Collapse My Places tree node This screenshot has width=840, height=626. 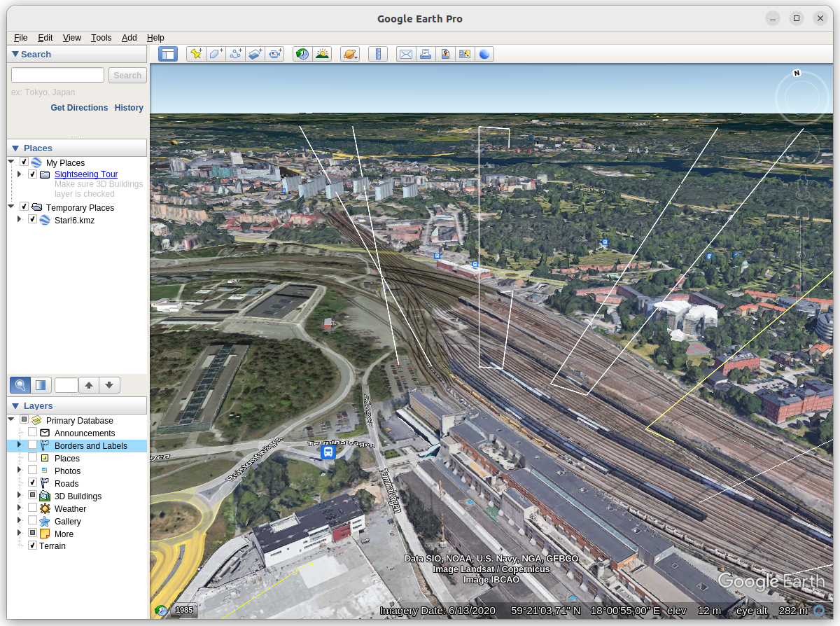pyautogui.click(x=11, y=162)
